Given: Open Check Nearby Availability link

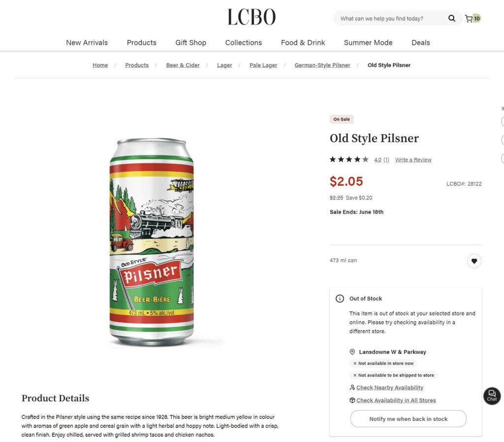Looking at the screenshot, I should click(x=389, y=387).
